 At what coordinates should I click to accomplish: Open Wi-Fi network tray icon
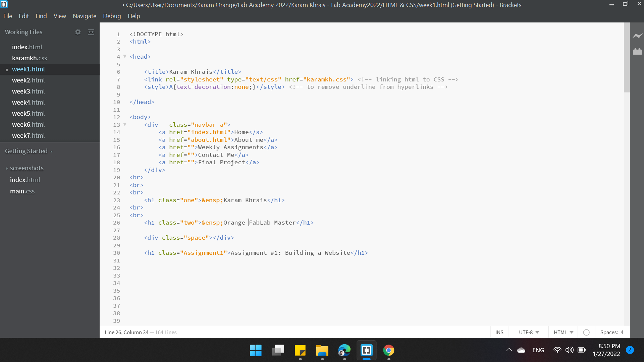[x=557, y=350]
